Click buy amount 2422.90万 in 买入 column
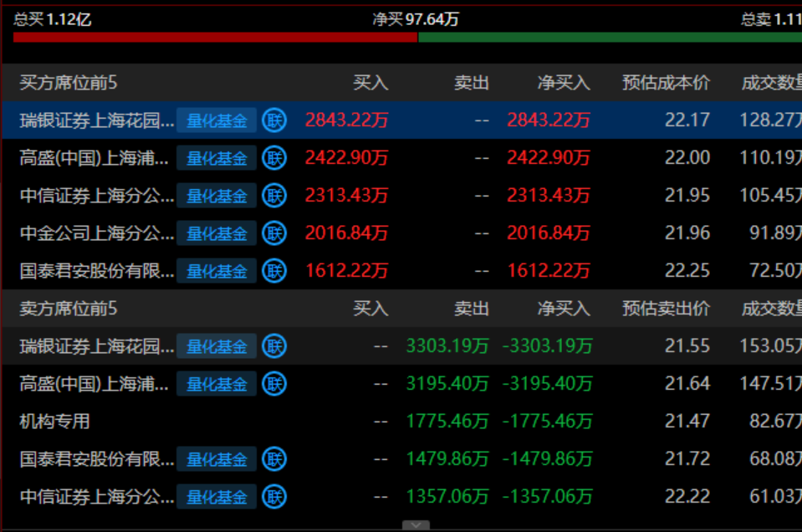This screenshot has height=532, width=802. point(347,157)
